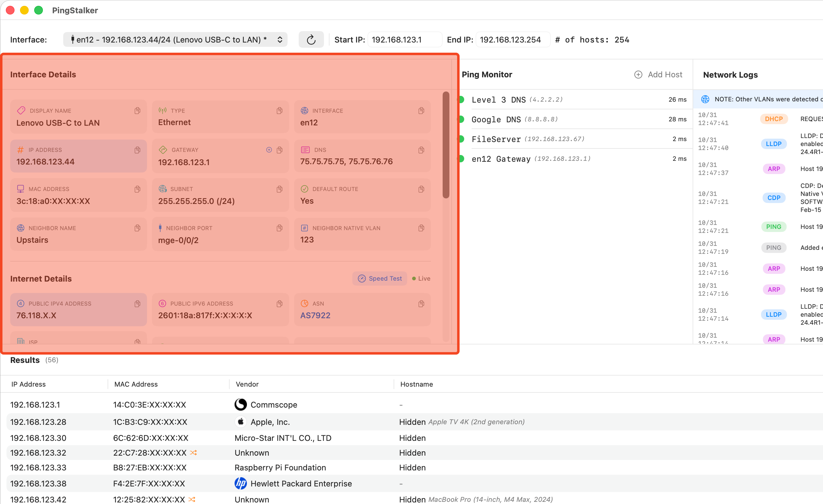Copy the Default Route value icon
823x504 pixels.
coord(421,189)
